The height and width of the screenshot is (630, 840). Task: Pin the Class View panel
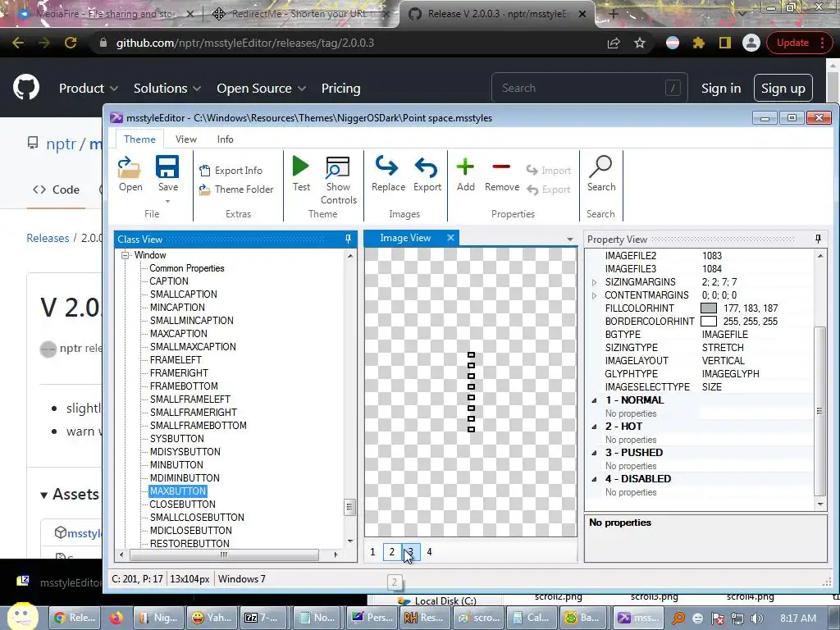(x=348, y=239)
